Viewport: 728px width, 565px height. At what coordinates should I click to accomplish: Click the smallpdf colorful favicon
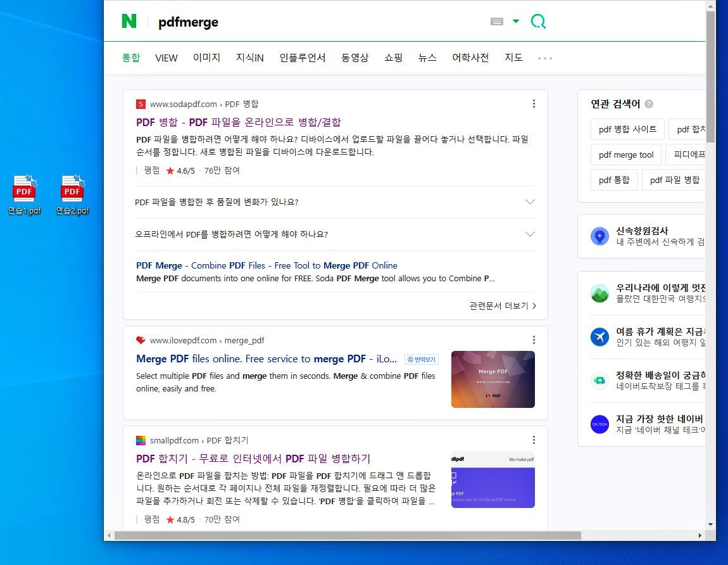140,440
